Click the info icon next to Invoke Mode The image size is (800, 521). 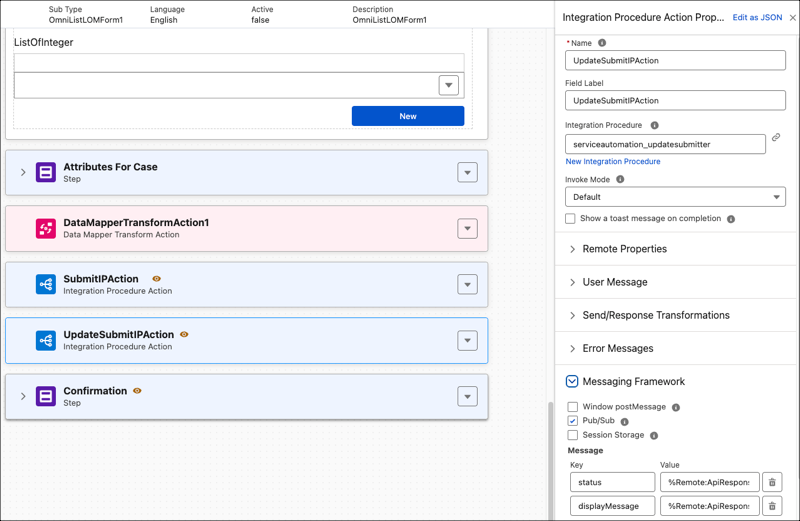click(620, 179)
